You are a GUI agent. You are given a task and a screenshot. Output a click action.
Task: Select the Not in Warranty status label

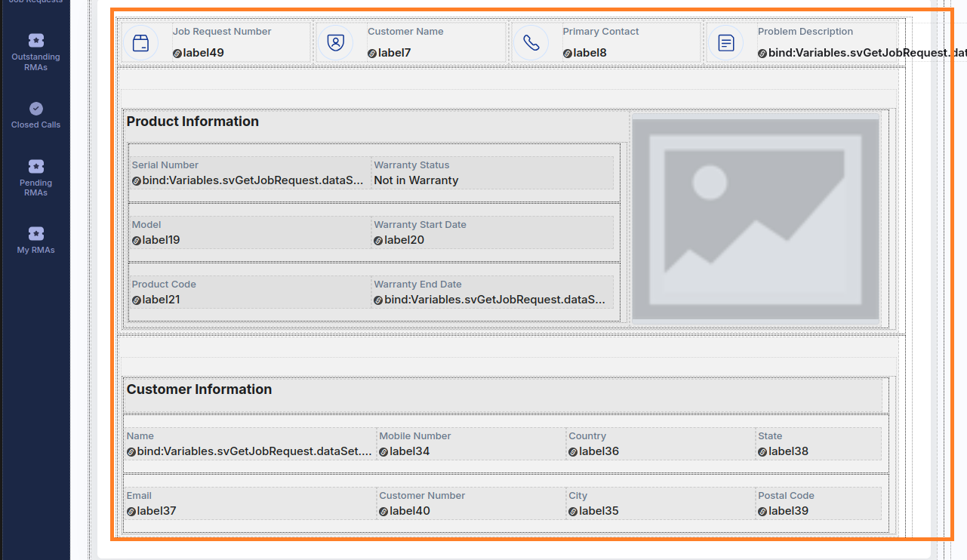coord(416,180)
